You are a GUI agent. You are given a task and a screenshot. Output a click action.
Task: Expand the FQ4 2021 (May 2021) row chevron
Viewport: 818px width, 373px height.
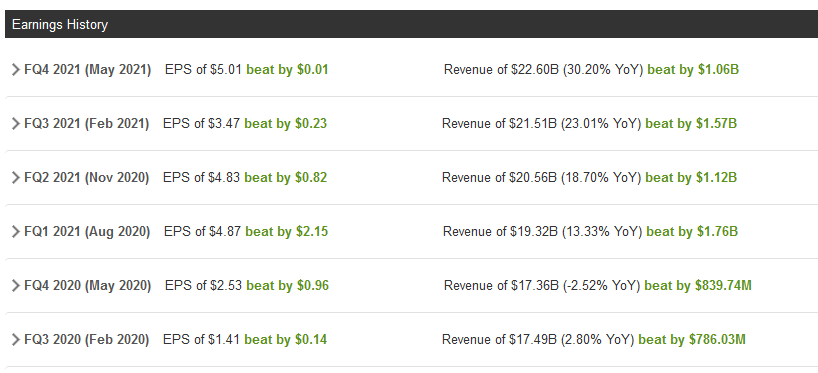tap(16, 70)
